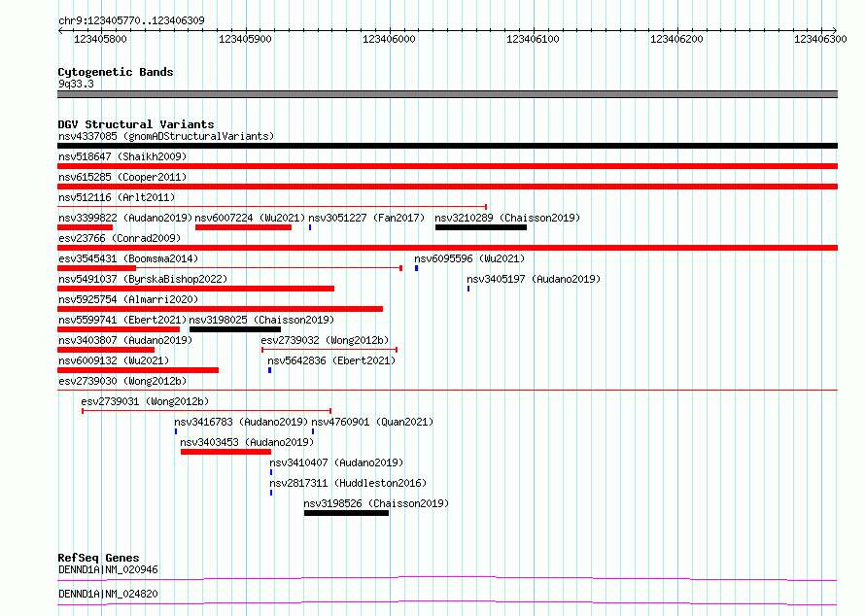The height and width of the screenshot is (616, 865).
Task: Click the black bar under nsv3198526
Action: (x=346, y=513)
